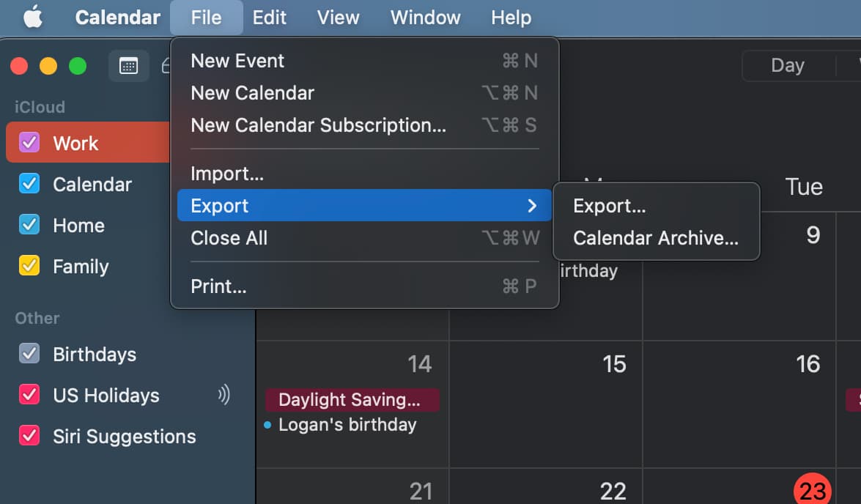Uncheck the Work calendar checkbox

point(29,143)
